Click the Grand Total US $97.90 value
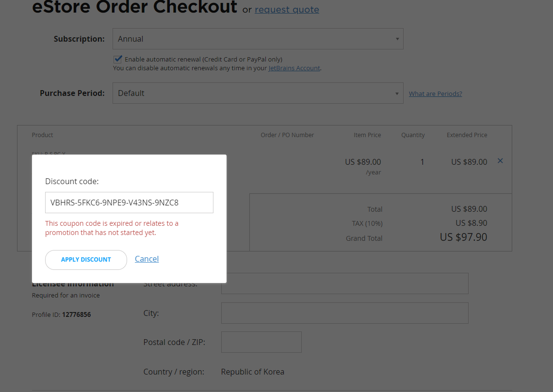This screenshot has height=392, width=553. click(x=463, y=237)
